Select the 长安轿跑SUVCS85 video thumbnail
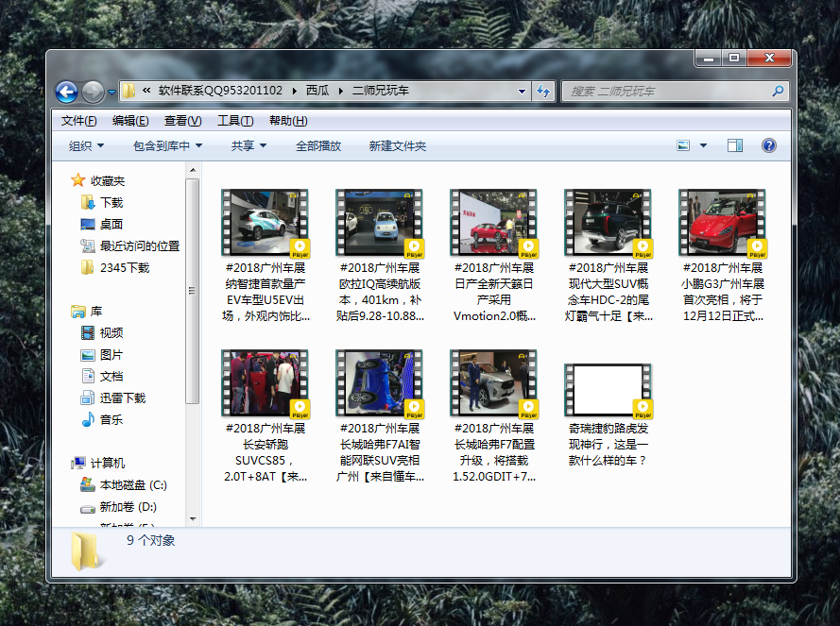 coord(265,383)
